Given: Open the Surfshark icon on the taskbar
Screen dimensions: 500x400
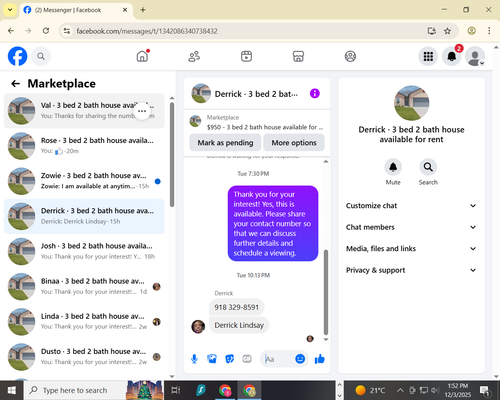Looking at the screenshot, I should point(201,390).
